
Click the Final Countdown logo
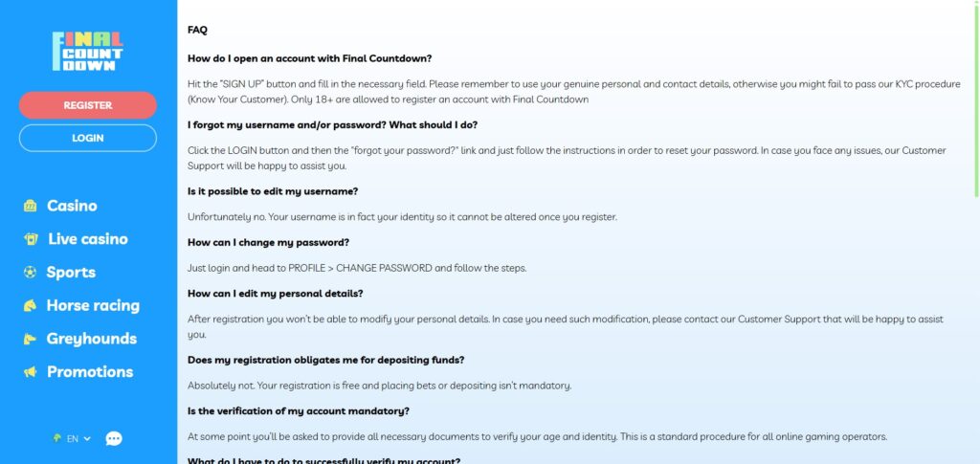(87, 52)
